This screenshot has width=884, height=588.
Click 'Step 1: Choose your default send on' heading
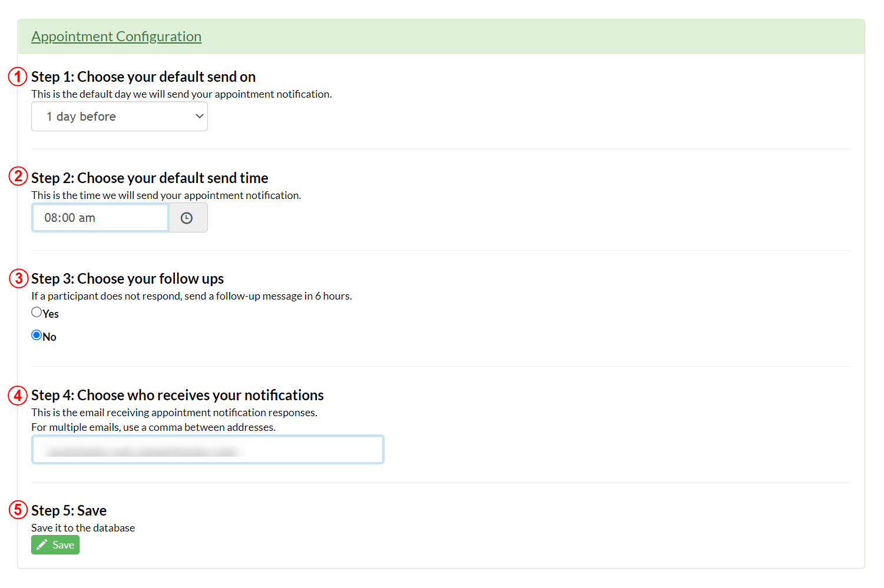pos(143,77)
